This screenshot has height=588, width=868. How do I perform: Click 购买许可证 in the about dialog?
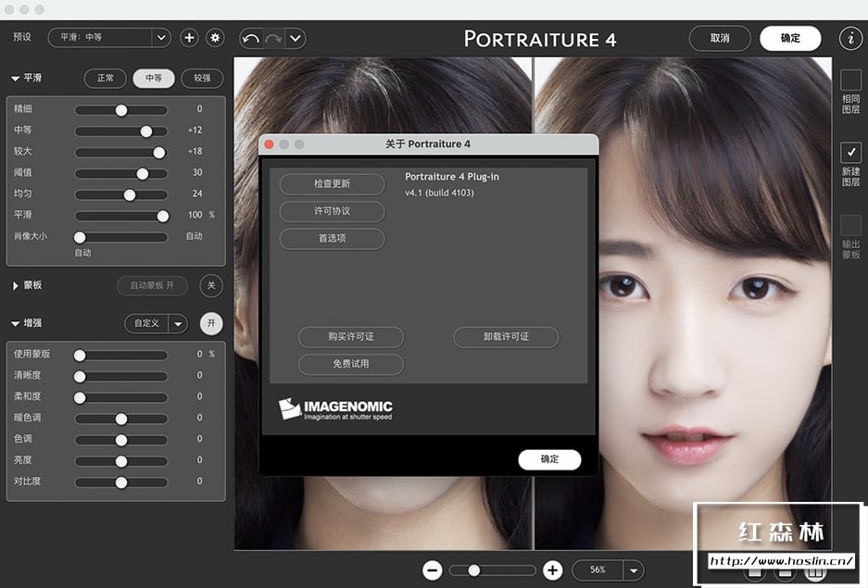[350, 337]
